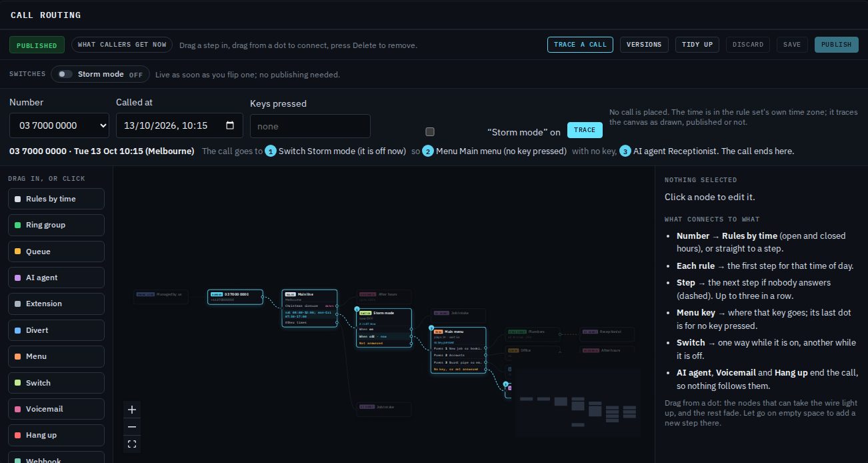Add an AI agent step
Screen dimensions: 868x463
tap(57, 278)
